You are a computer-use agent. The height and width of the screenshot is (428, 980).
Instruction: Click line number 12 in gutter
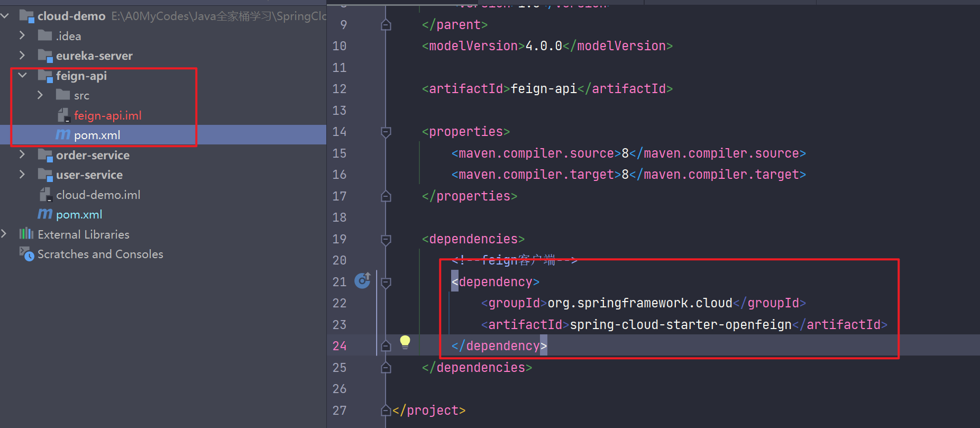340,89
